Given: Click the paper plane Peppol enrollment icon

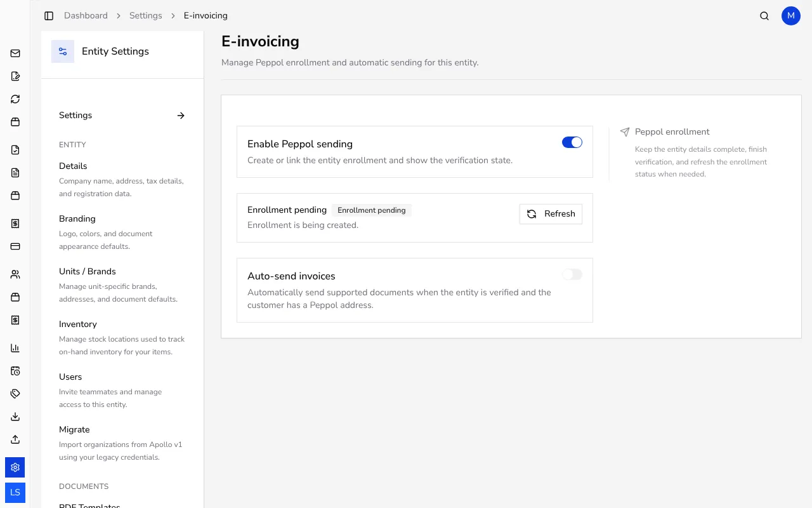Looking at the screenshot, I should [x=625, y=132].
